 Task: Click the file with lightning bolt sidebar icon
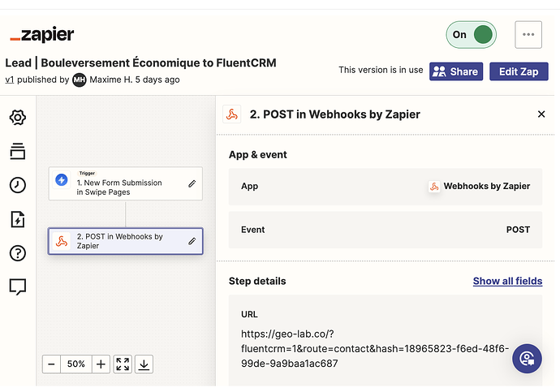tap(17, 219)
